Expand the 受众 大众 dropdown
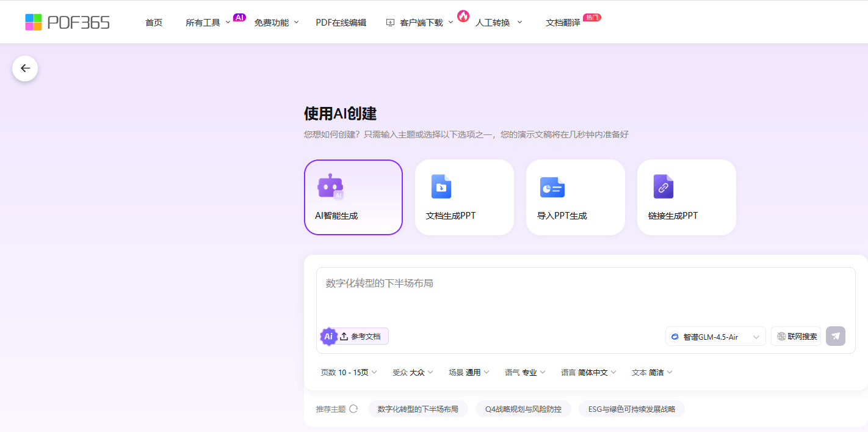The width and height of the screenshot is (868, 432). pos(413,372)
